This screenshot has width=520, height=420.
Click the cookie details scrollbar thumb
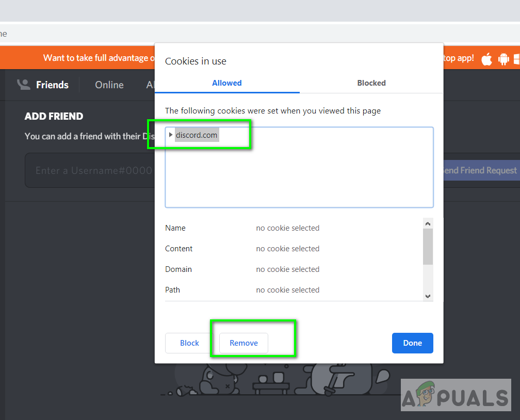428,247
